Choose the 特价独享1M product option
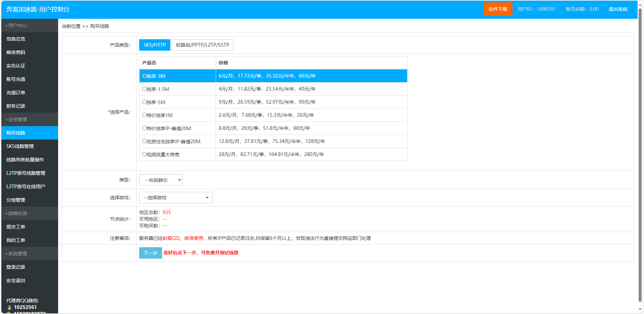Screen dimensions: 644x314 pos(144,115)
